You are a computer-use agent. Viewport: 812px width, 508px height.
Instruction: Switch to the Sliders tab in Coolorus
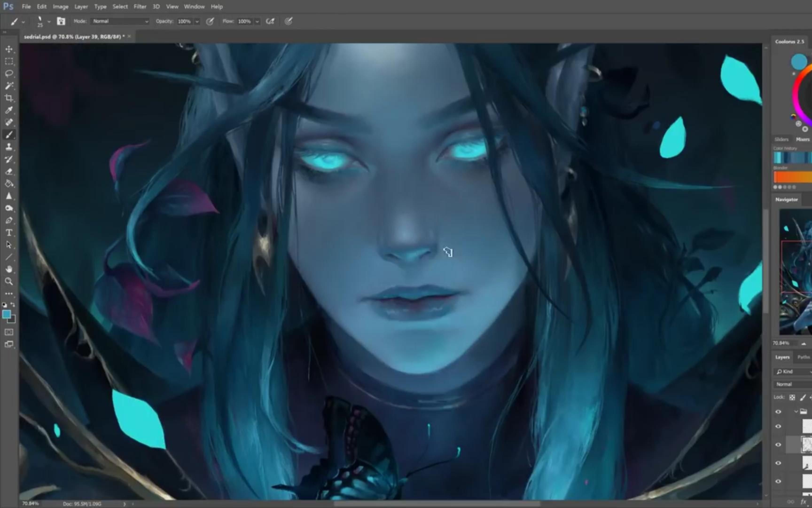(781, 139)
